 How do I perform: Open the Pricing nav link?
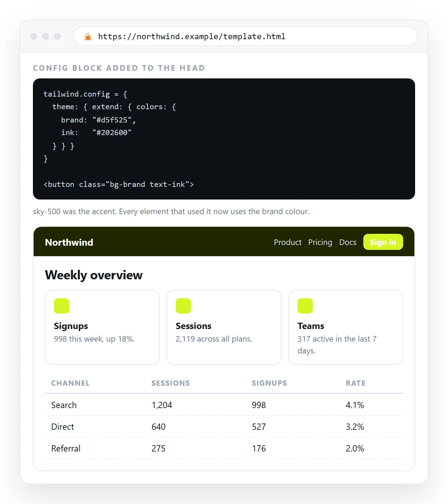pyautogui.click(x=320, y=242)
